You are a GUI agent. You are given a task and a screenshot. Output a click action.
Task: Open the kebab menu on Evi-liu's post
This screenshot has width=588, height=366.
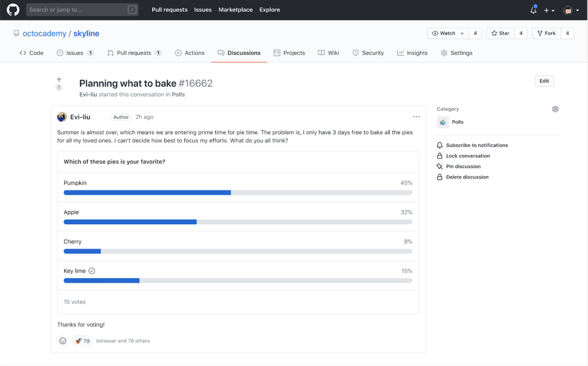(x=416, y=116)
